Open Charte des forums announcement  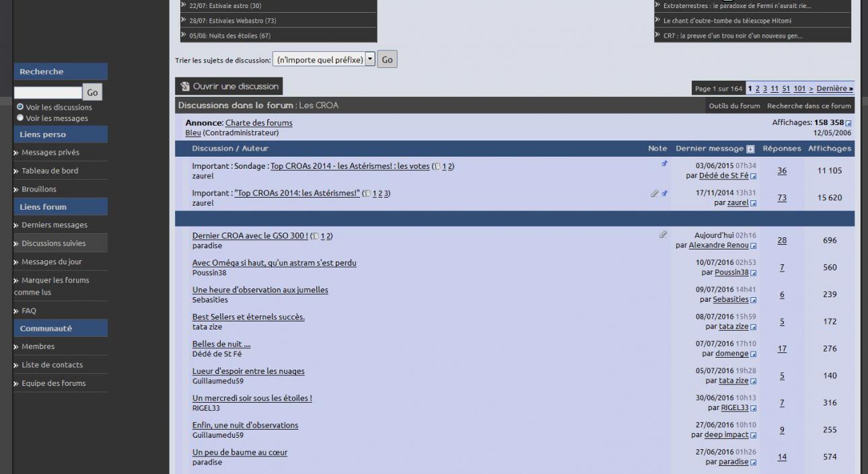pyautogui.click(x=259, y=123)
